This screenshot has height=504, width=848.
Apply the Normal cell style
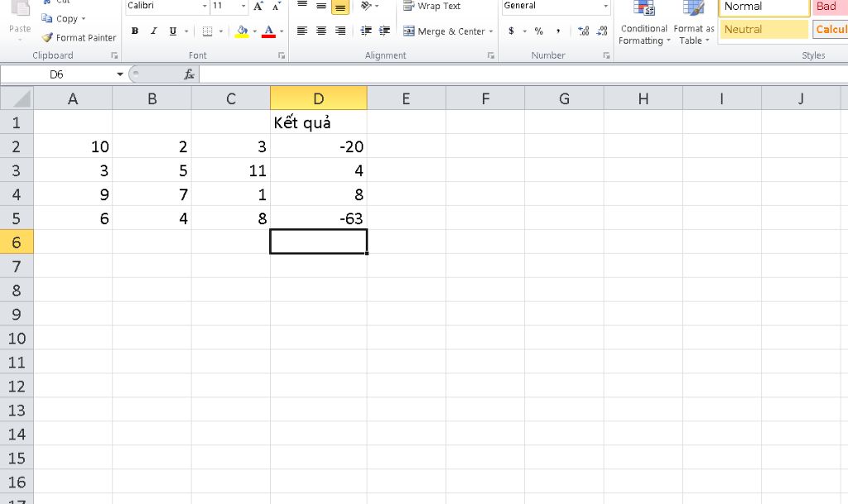764,7
